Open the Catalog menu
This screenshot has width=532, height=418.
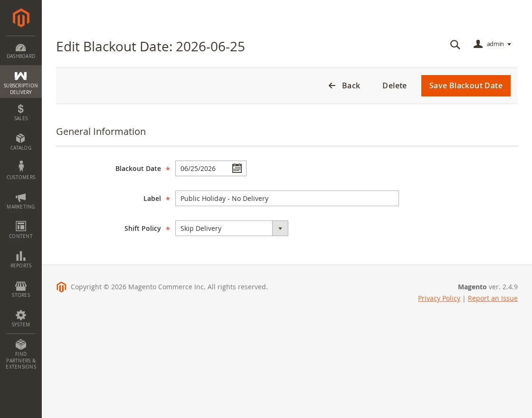point(21,142)
